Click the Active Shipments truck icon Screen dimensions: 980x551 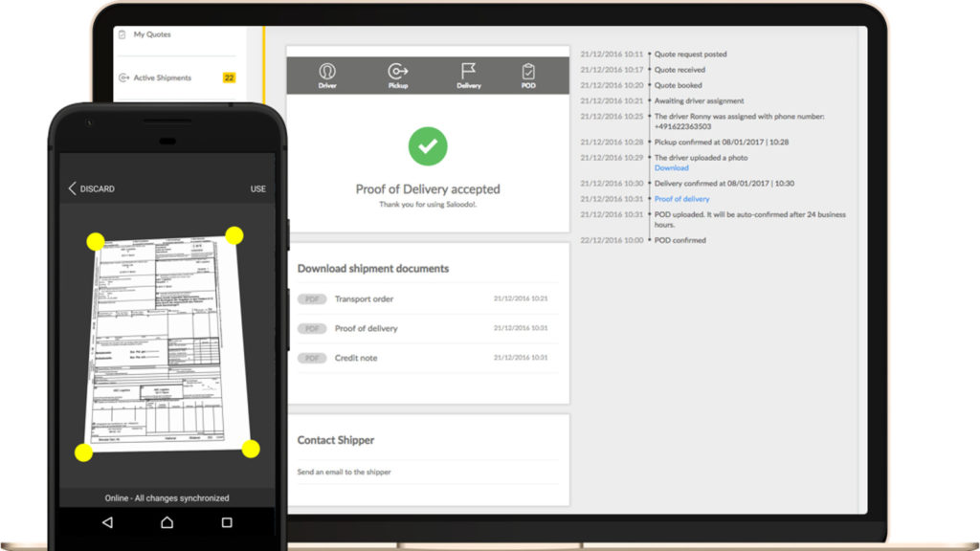(122, 77)
